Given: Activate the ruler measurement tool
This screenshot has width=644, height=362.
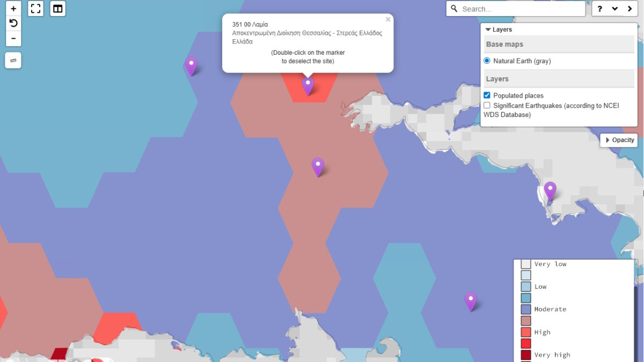Looking at the screenshot, I should [x=13, y=61].
